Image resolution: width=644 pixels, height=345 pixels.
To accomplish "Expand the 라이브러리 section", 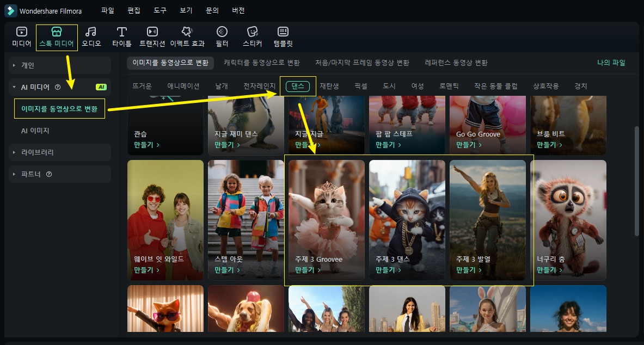I will pos(60,152).
